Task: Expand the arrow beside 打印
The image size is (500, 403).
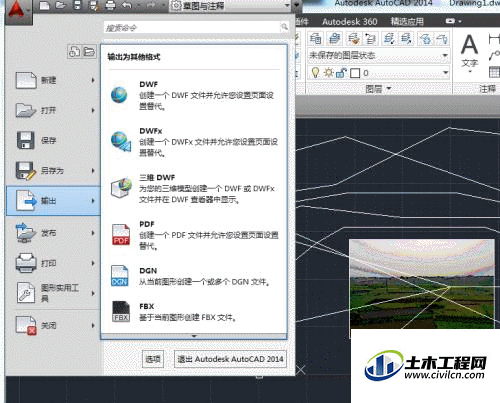Action: [93, 263]
